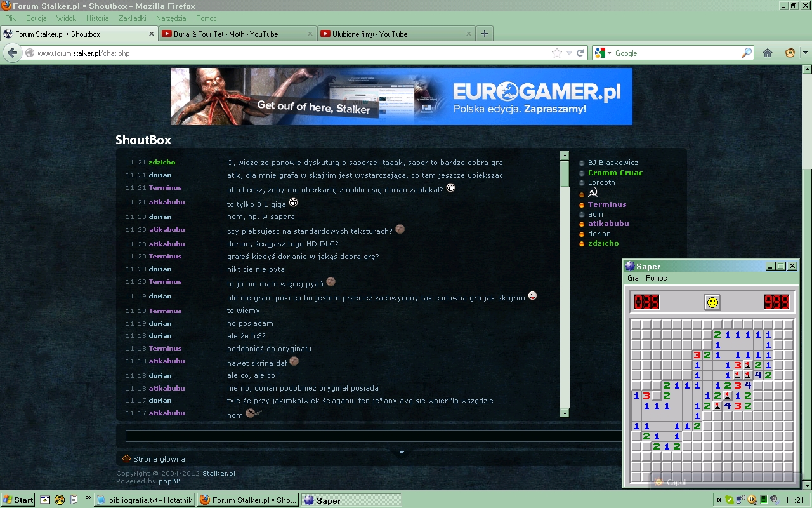Image resolution: width=812 pixels, height=508 pixels.
Task: Open the search engine selector dropdown
Action: coord(610,53)
